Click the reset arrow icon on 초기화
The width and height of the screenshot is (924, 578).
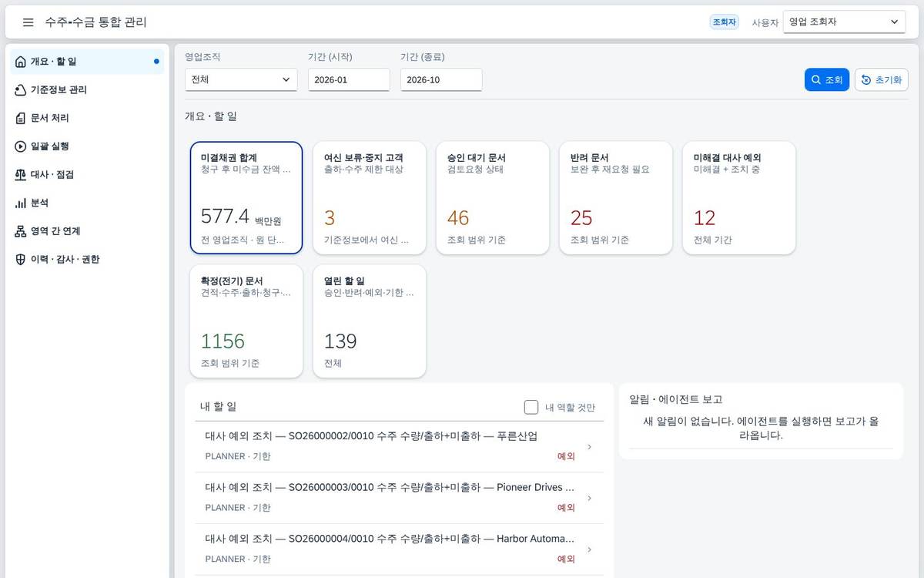point(866,80)
